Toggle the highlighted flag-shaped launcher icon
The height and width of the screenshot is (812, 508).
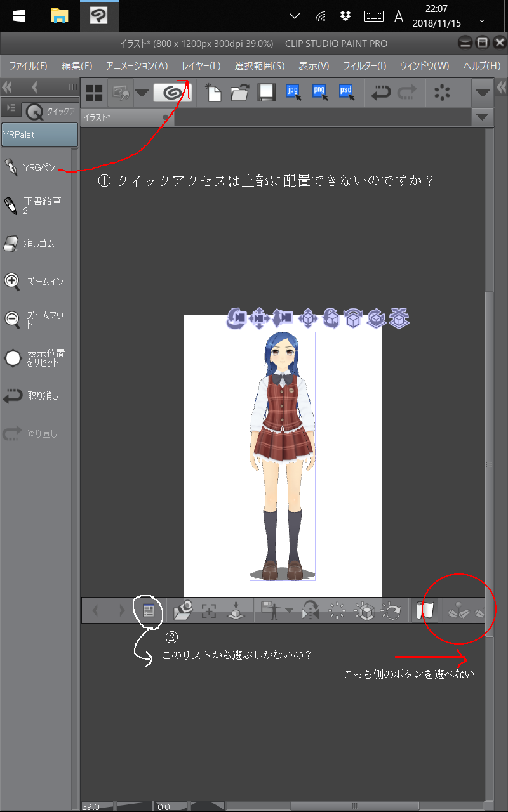pyautogui.click(x=424, y=611)
